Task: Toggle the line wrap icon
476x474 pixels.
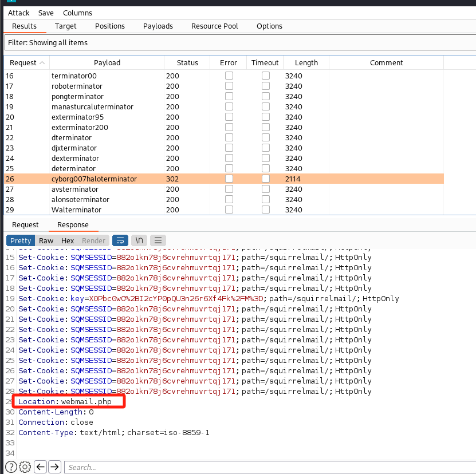Action: click(x=120, y=240)
